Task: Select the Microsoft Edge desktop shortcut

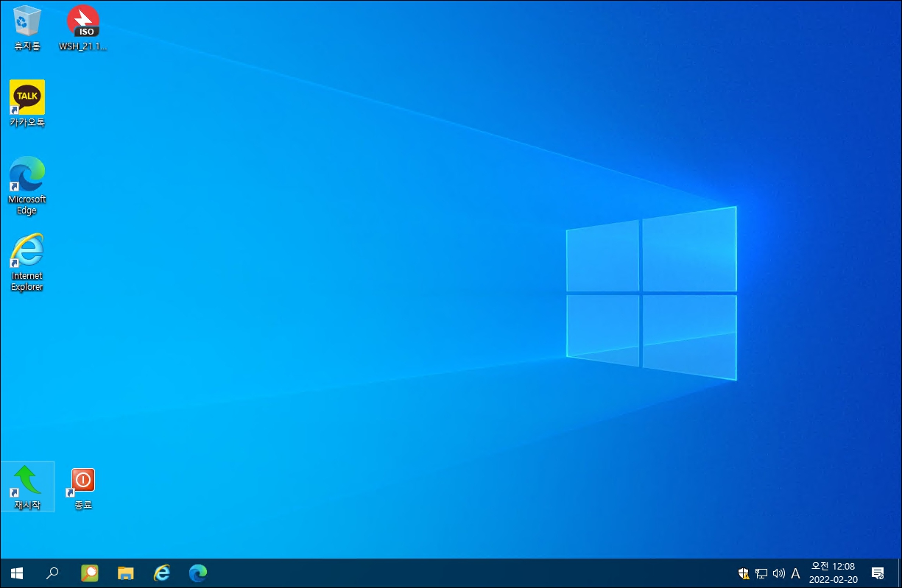Action: (27, 185)
